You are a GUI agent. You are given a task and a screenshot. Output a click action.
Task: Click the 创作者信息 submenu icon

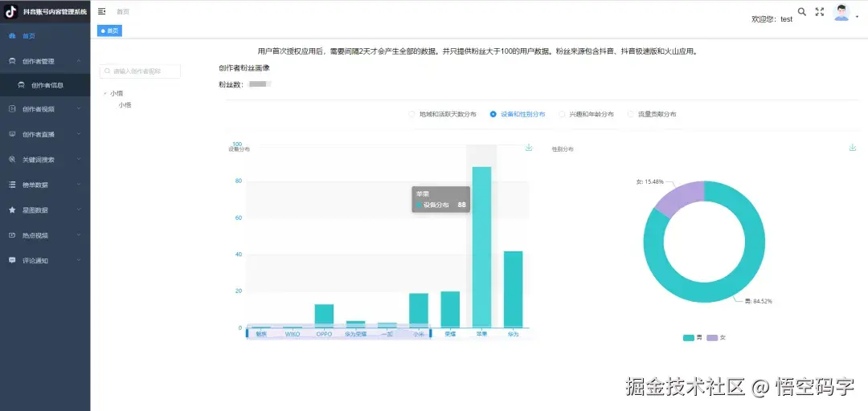[21, 85]
